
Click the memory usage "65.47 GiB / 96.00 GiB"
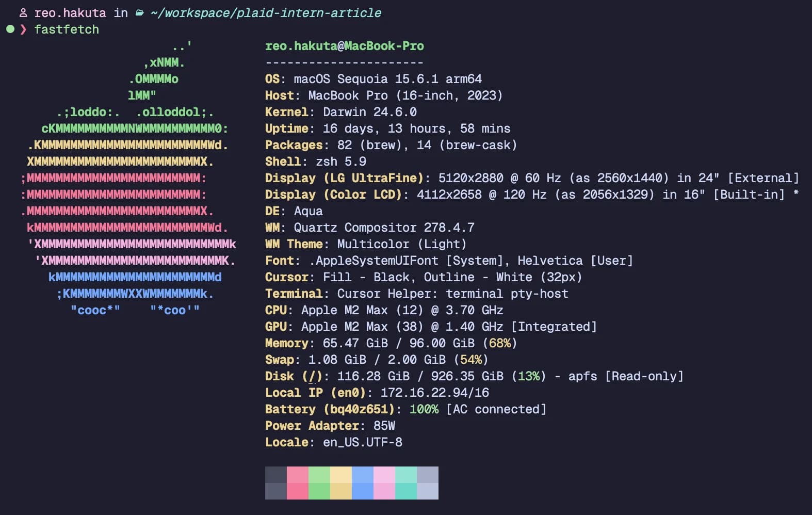click(x=399, y=343)
